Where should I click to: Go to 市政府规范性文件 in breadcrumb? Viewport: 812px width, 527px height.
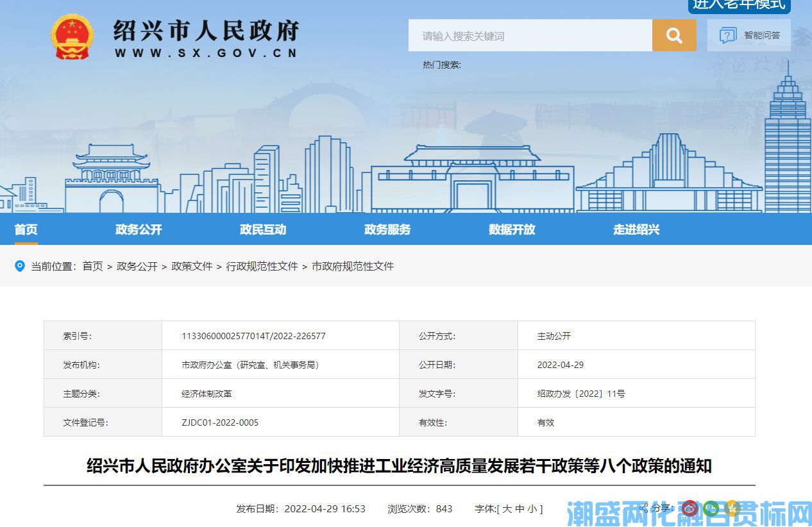click(353, 266)
